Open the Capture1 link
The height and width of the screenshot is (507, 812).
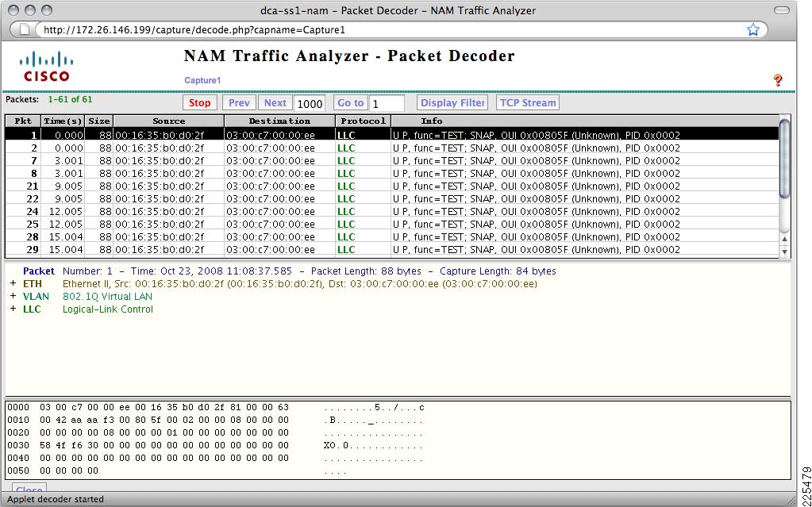click(202, 80)
